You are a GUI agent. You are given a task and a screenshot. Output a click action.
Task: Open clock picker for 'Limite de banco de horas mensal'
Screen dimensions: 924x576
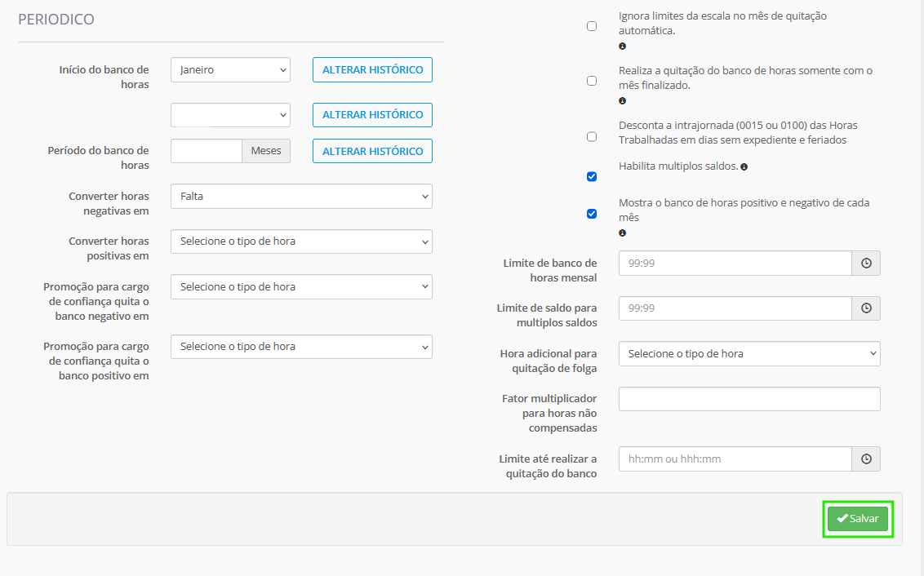pyautogui.click(x=866, y=264)
